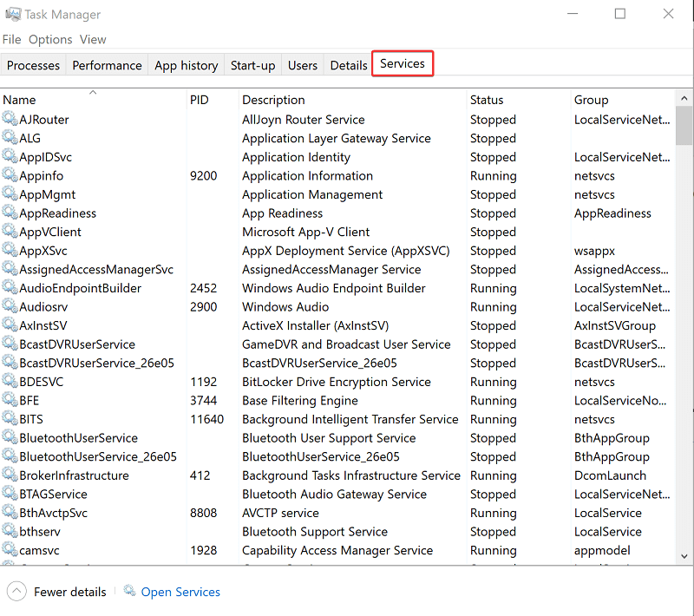Click the BitLocker Drive Encryption Service description
This screenshot has height=616, width=694.
337,382
